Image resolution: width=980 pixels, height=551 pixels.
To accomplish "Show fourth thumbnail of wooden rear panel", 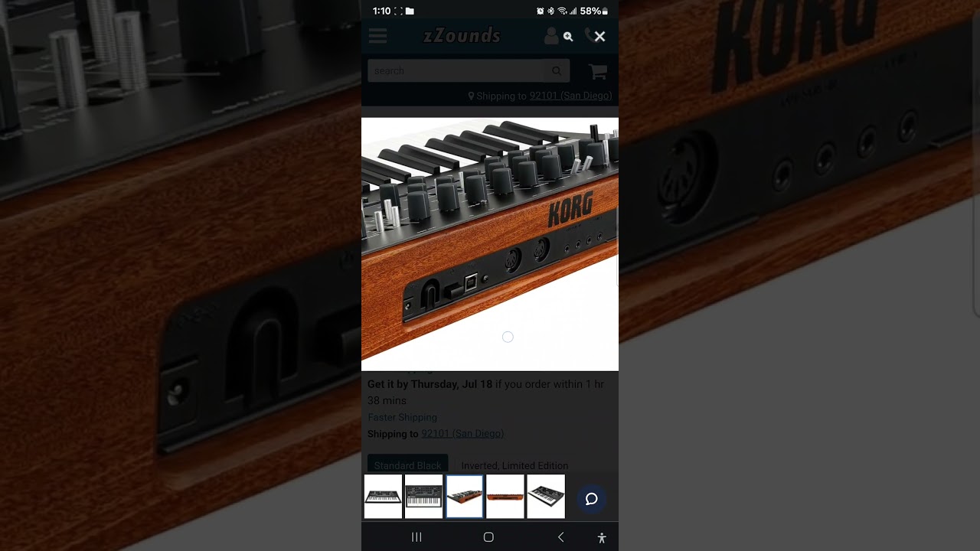I will click(x=505, y=497).
